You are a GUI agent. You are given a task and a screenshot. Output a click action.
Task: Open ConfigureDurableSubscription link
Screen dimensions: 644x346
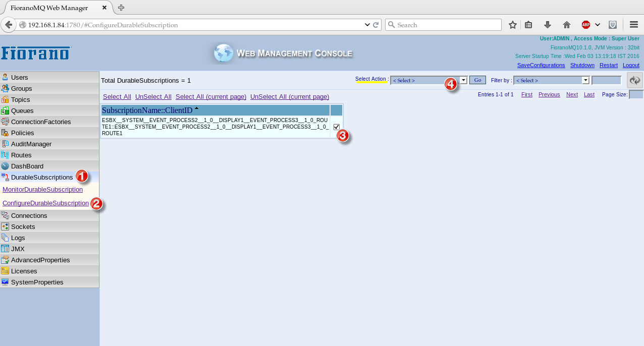[45, 203]
